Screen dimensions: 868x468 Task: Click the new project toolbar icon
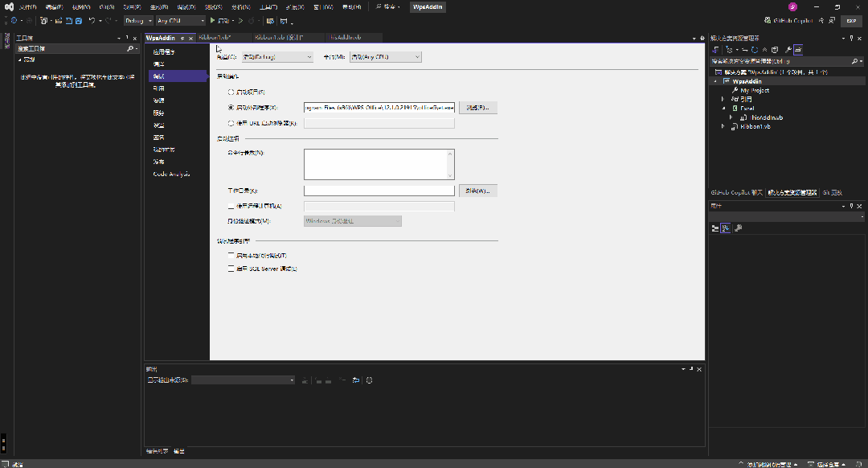click(x=43, y=20)
